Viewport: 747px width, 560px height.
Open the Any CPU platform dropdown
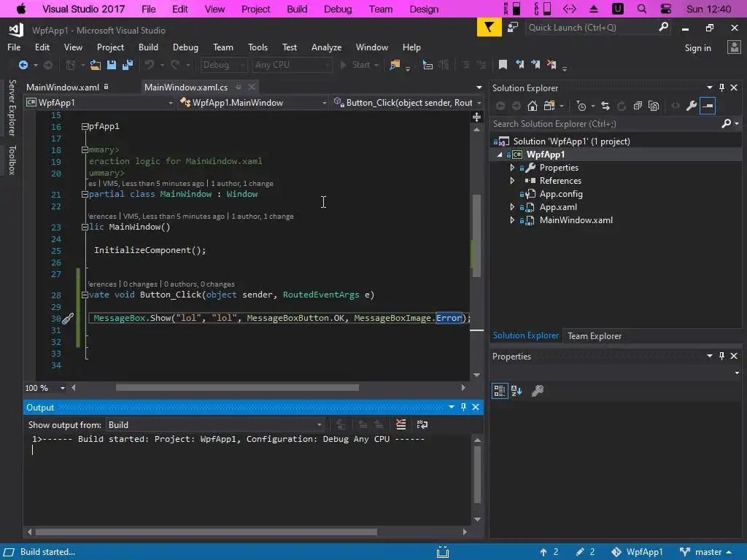pos(292,65)
